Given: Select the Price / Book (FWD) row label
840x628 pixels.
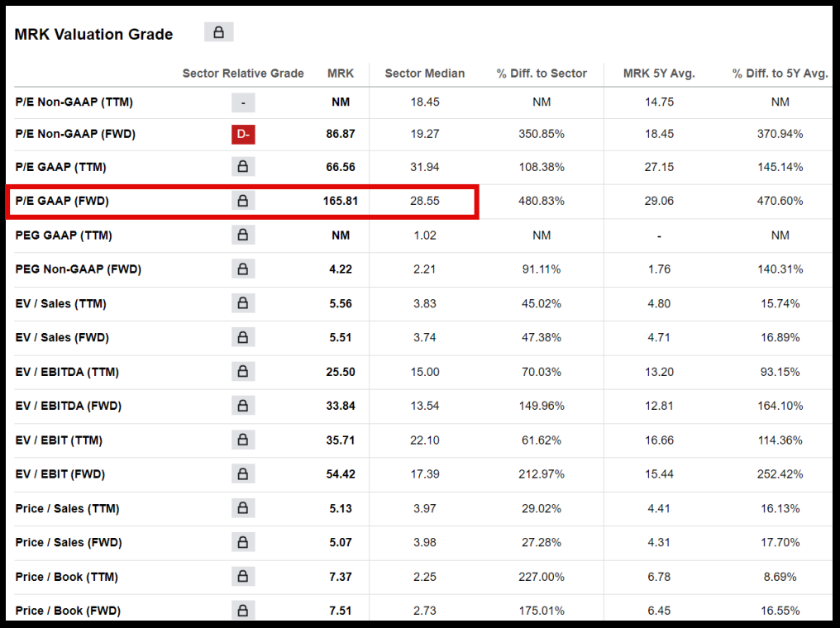Looking at the screenshot, I should click(x=68, y=611).
